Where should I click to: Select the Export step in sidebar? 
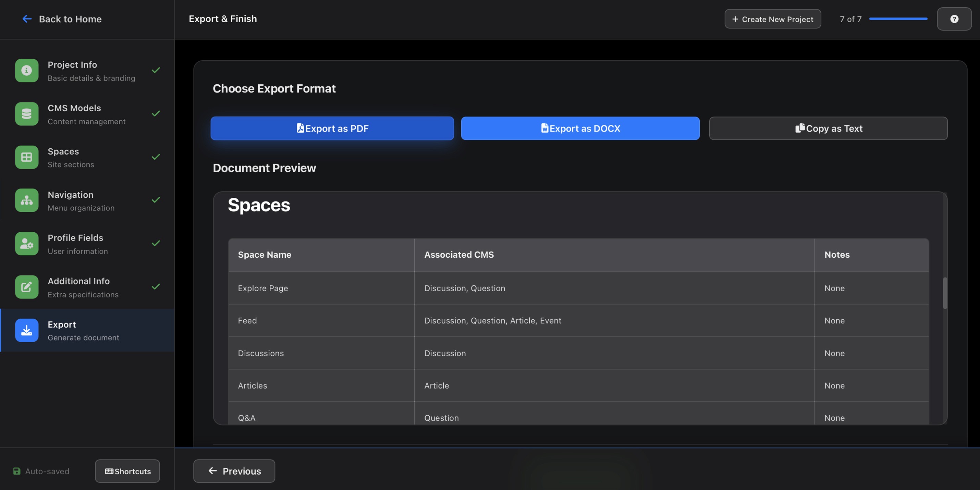point(87,330)
